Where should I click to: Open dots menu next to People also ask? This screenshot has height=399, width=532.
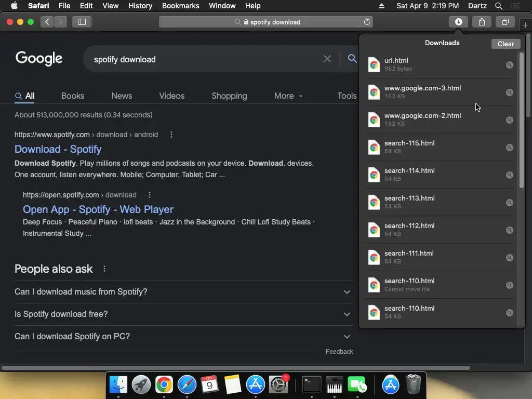[x=104, y=269]
